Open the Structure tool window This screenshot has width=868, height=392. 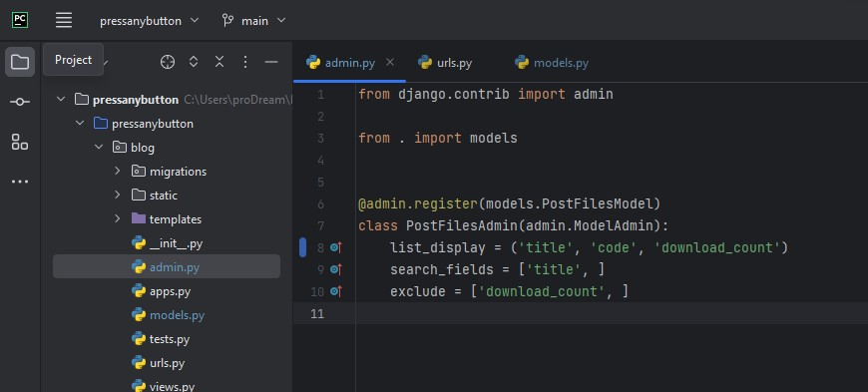coord(20,142)
